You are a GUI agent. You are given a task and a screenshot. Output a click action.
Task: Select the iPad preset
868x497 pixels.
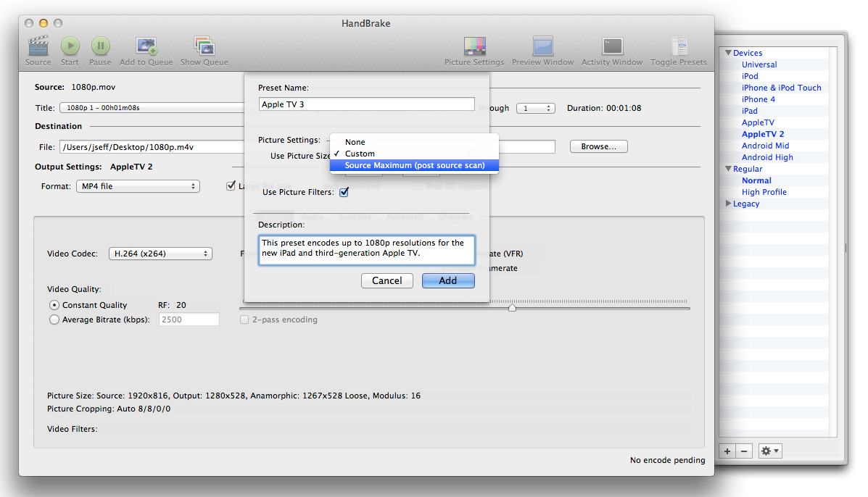(x=750, y=111)
